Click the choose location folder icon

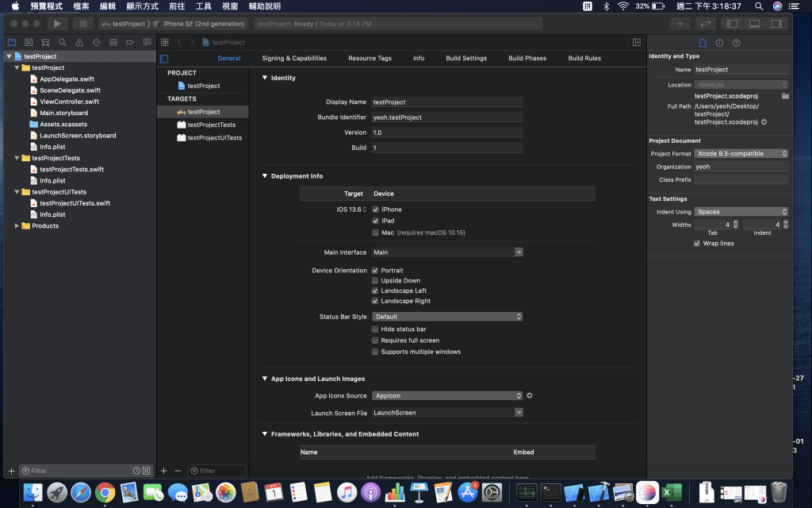(x=785, y=96)
